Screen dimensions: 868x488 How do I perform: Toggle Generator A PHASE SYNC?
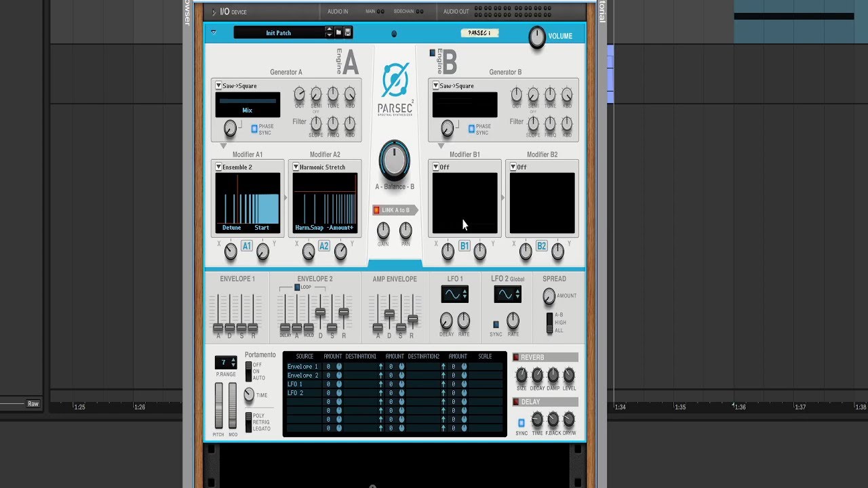pyautogui.click(x=254, y=128)
